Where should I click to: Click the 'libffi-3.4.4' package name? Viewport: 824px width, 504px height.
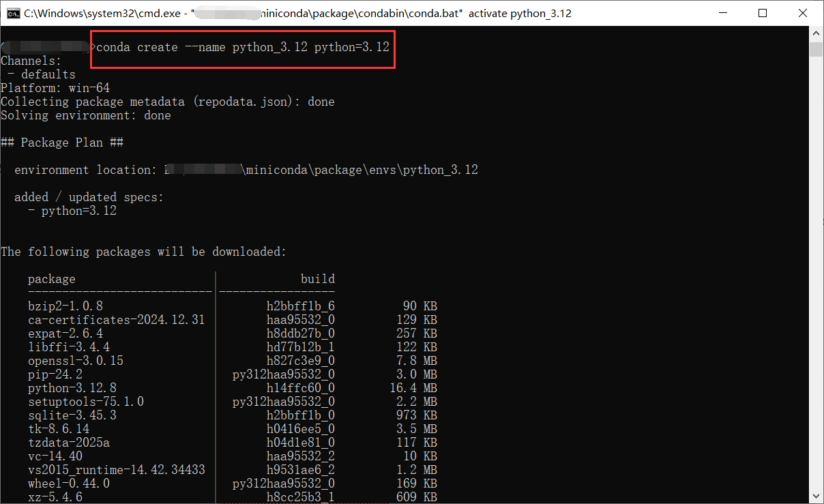(x=69, y=347)
